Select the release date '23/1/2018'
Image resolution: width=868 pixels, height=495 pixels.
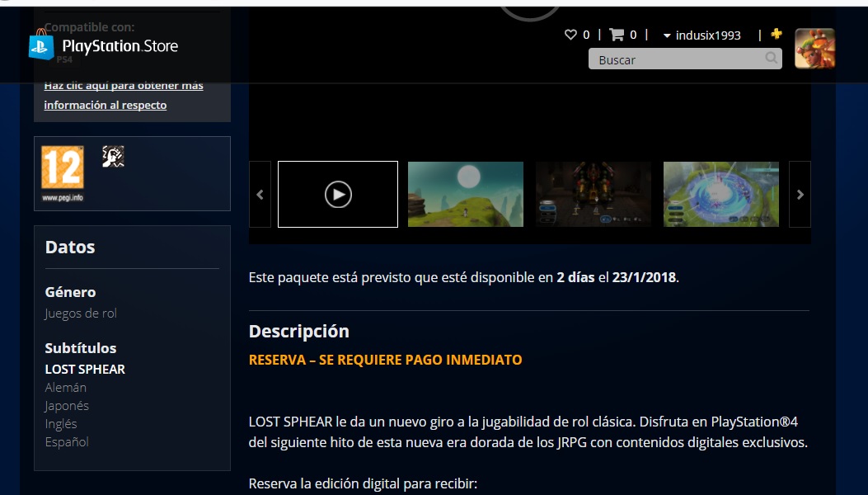coord(645,277)
